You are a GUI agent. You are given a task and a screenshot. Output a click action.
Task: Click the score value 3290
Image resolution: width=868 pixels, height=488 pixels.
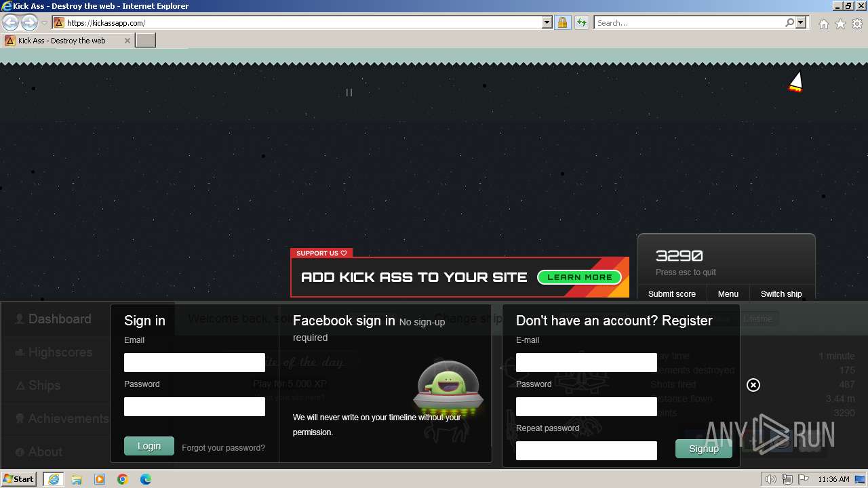[679, 256]
